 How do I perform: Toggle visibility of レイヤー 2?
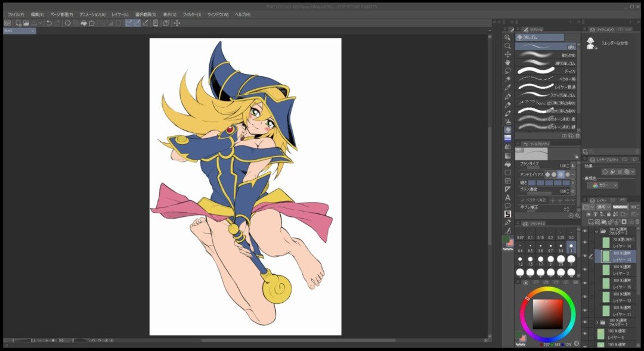pyautogui.click(x=585, y=270)
